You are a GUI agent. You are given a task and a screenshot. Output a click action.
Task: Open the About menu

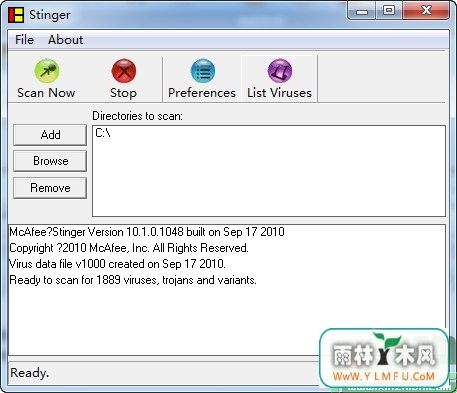[65, 40]
